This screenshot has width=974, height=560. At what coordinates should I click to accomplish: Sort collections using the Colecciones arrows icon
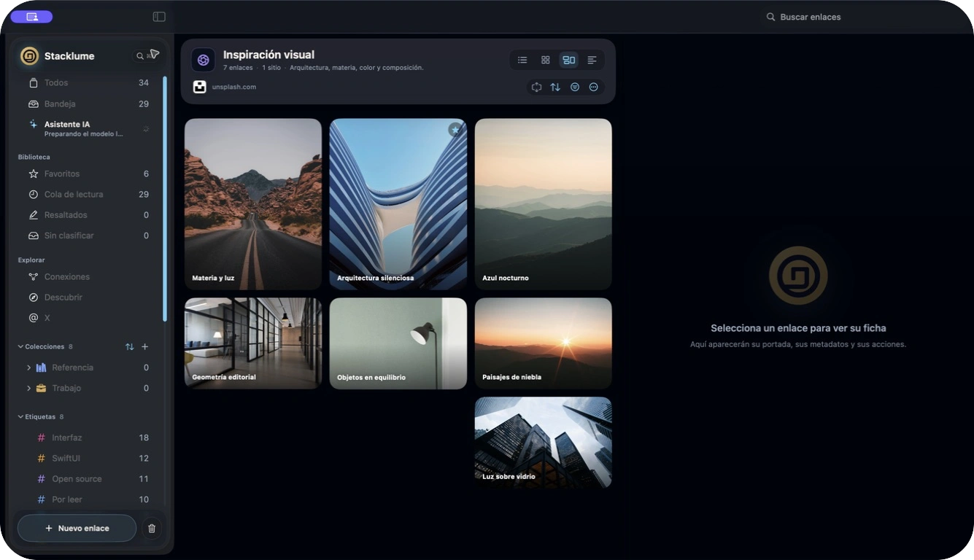tap(129, 346)
